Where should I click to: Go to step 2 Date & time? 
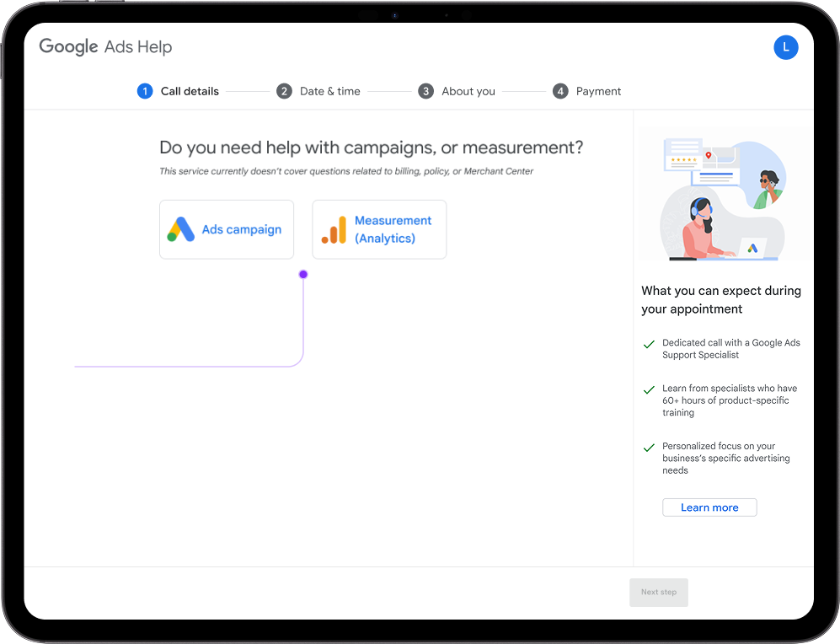[318, 91]
